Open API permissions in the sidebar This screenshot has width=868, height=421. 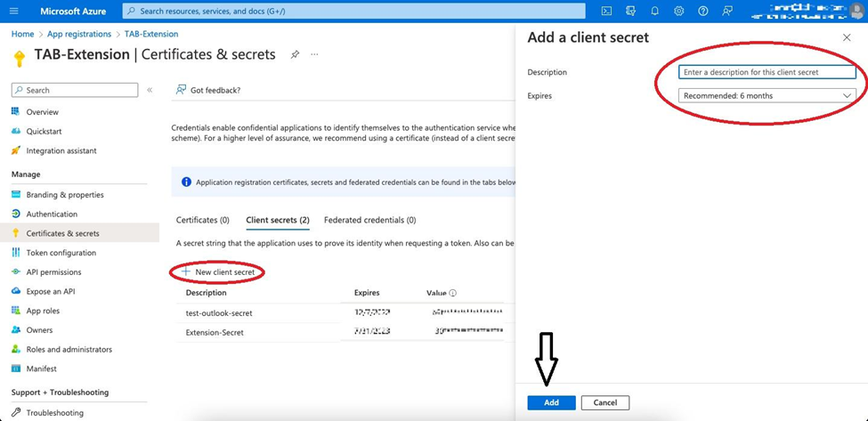coord(53,272)
